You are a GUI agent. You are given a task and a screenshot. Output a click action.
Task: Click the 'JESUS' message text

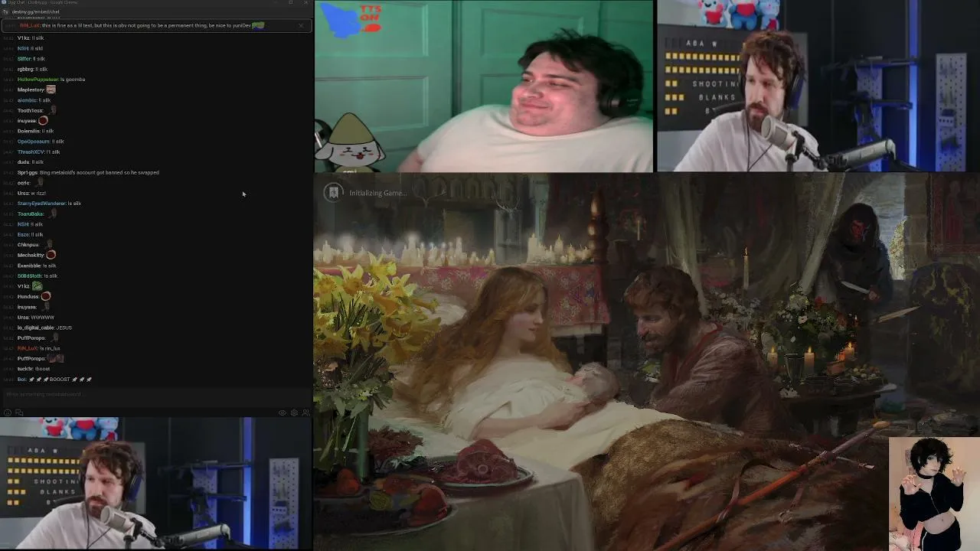[x=64, y=328]
